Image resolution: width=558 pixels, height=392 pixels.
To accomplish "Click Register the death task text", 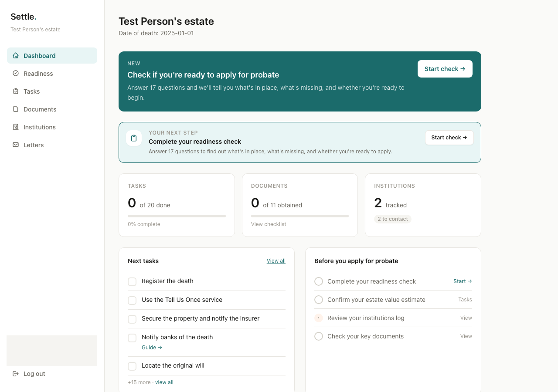I will (167, 281).
